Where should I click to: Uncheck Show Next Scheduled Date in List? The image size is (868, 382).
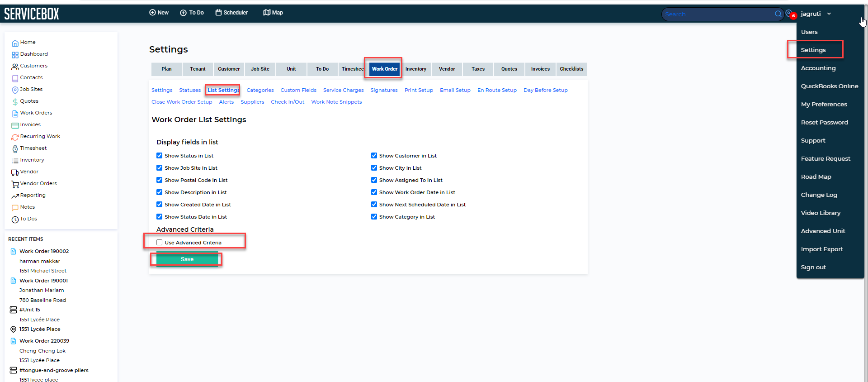(x=374, y=205)
